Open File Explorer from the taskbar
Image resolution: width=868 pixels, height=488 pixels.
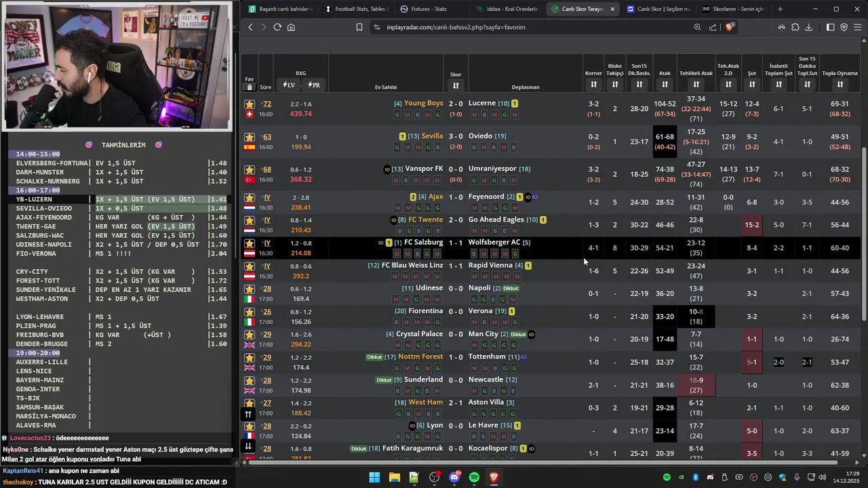(x=394, y=477)
